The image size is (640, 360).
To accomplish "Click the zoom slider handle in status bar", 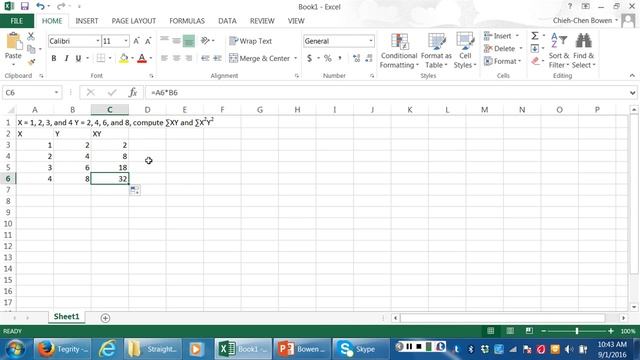I will coord(577,331).
